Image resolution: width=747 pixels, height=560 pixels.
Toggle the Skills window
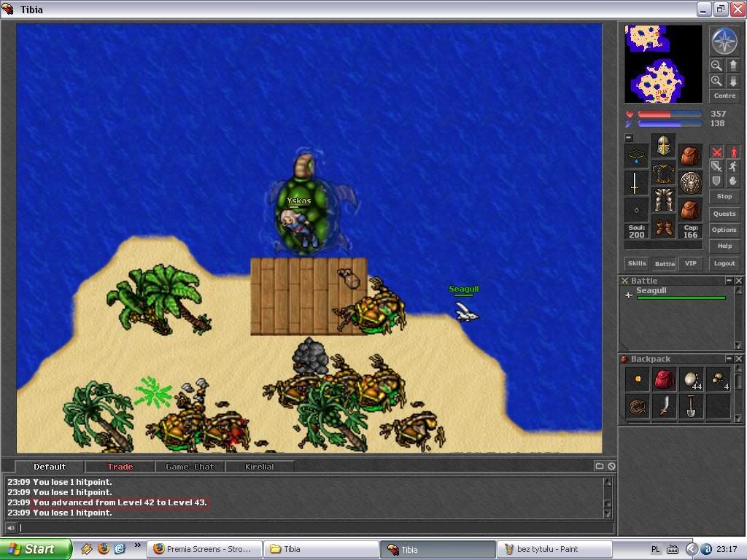(x=636, y=263)
